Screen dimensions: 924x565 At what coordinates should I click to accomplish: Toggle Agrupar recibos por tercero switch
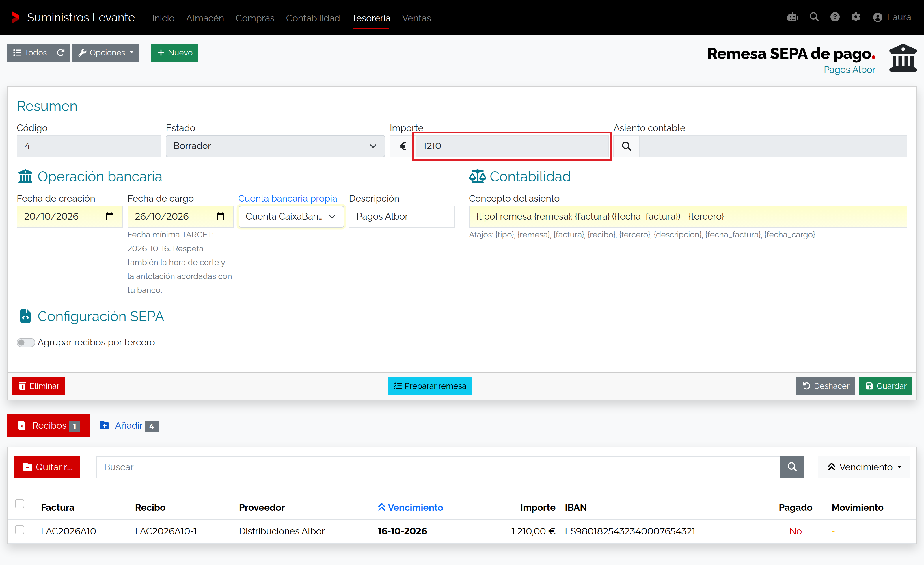point(25,343)
